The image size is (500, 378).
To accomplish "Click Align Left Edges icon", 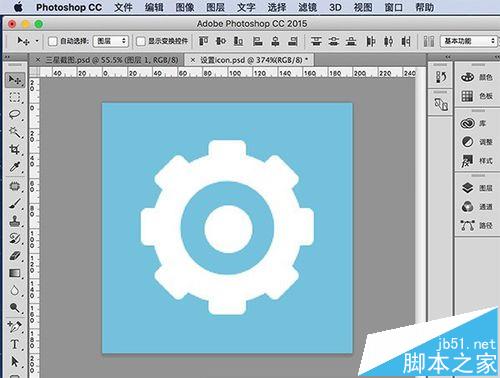I will 257,41.
